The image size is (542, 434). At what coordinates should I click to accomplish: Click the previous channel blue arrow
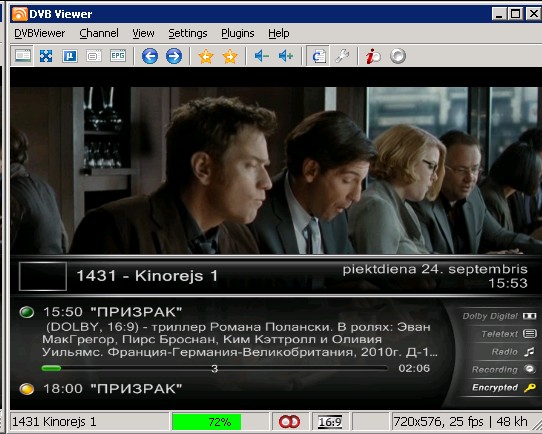tap(150, 56)
